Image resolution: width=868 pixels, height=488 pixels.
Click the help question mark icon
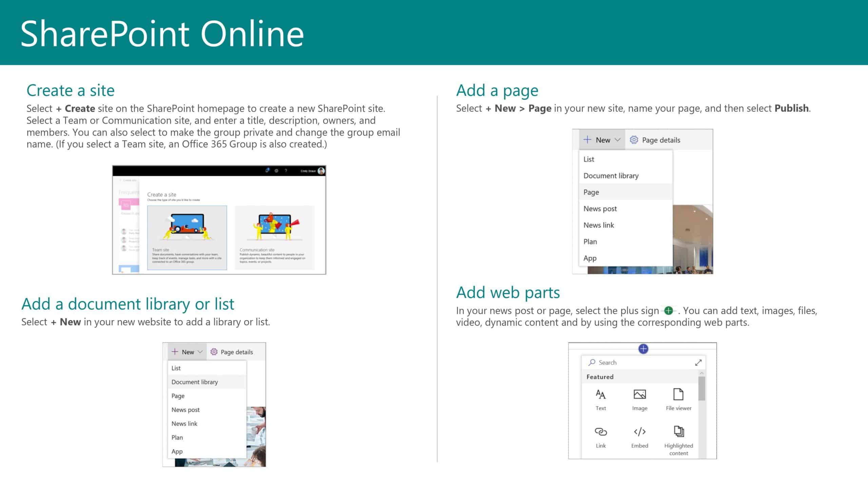286,171
